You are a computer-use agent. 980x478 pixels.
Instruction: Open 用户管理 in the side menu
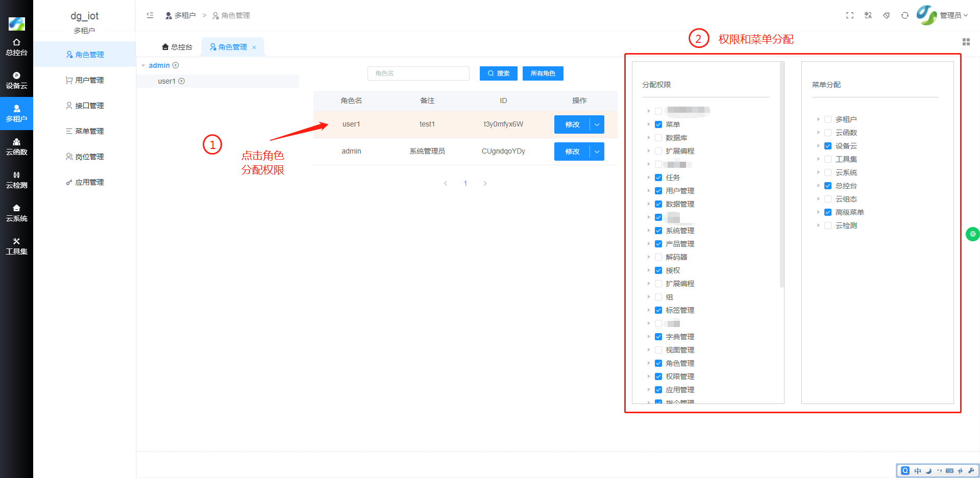pyautogui.click(x=85, y=80)
